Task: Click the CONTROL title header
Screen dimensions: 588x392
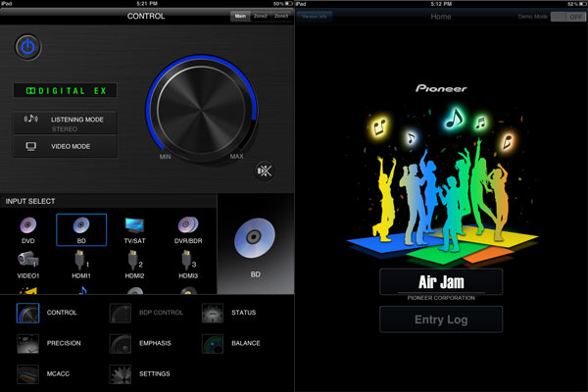Action: tap(146, 16)
